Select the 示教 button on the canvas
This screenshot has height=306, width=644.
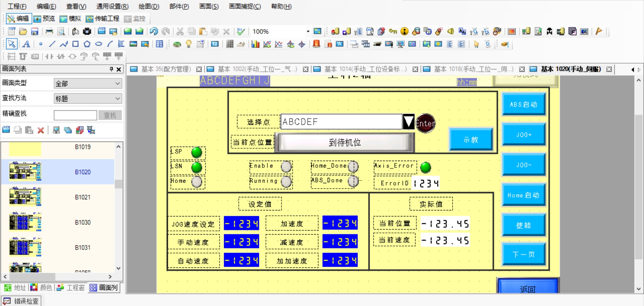point(471,140)
